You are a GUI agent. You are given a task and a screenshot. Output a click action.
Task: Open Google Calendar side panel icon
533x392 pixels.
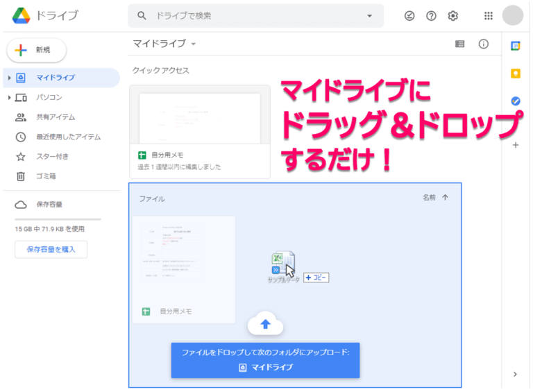tap(516, 46)
